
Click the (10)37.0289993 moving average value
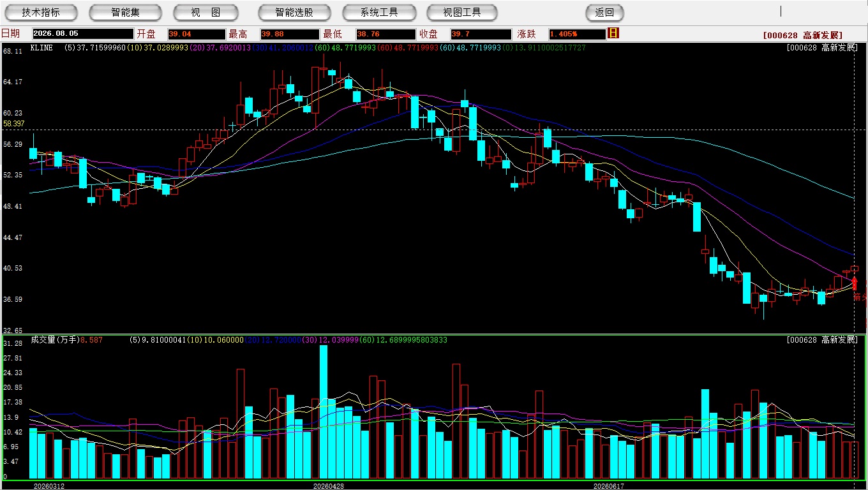pyautogui.click(x=158, y=48)
